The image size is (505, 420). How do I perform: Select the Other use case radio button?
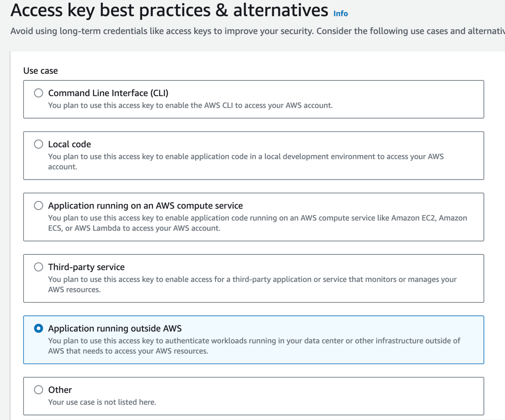pos(39,390)
